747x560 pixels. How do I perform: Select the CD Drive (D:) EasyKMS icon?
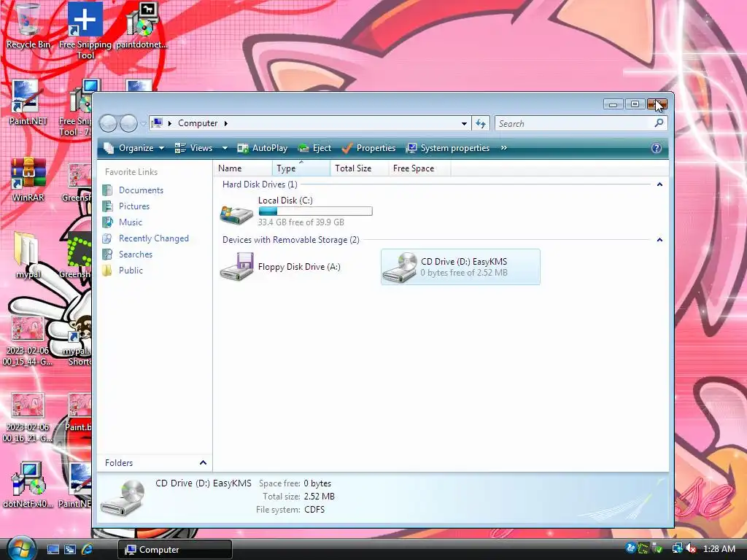point(400,267)
